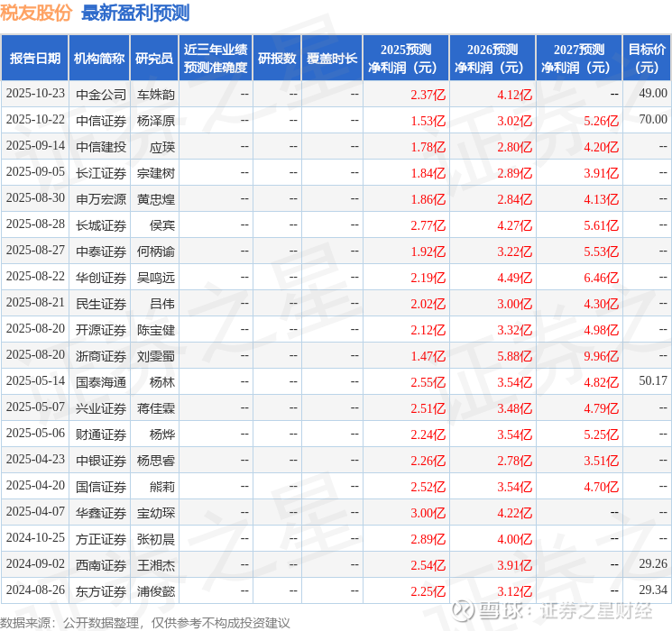
Task: Click the 数据来源 disclaimer text
Action: (x=145, y=623)
